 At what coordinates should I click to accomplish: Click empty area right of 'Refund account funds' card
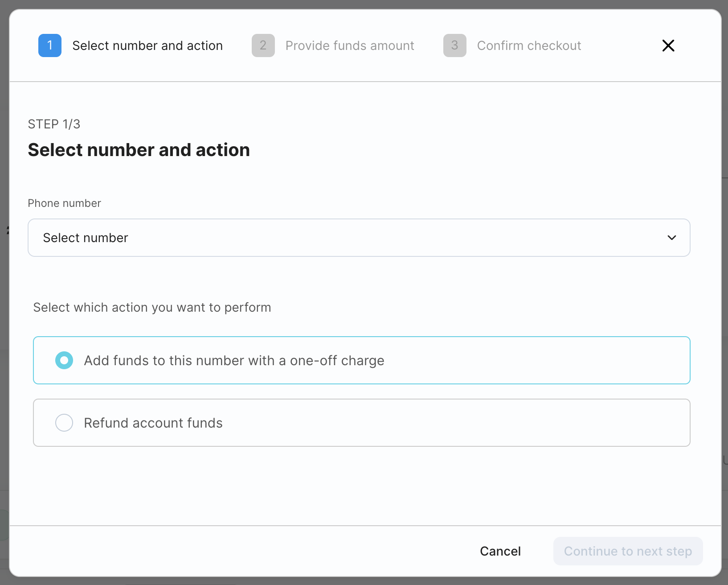tap(490, 423)
